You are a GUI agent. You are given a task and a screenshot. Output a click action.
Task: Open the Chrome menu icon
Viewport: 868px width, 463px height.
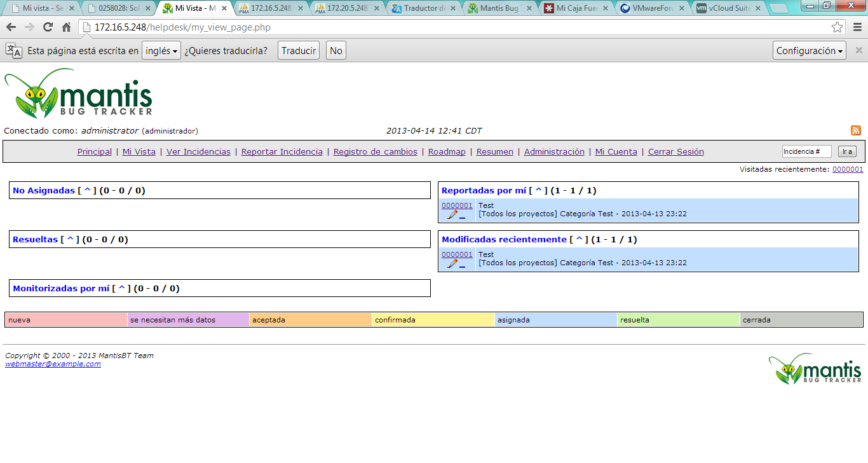tap(856, 27)
